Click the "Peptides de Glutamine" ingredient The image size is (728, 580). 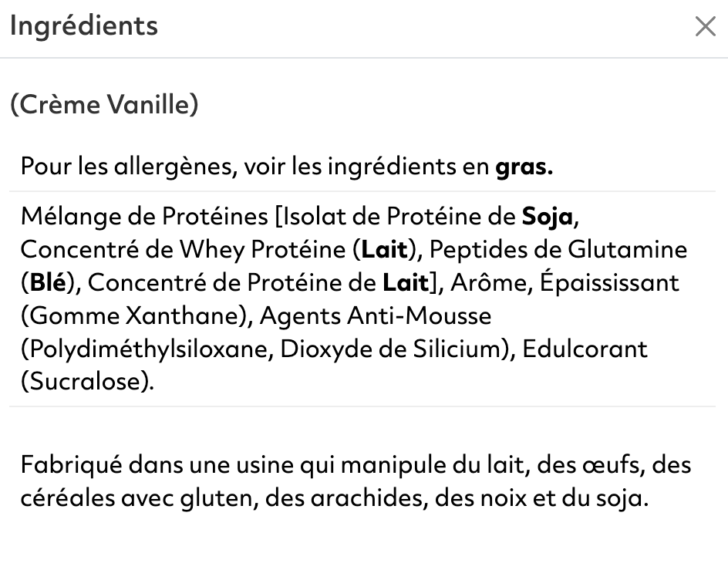558,249
